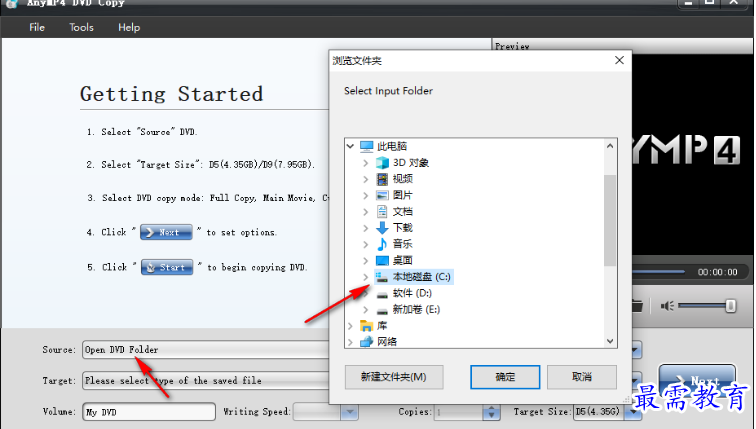Choose 软件 (D:) in the tree
This screenshot has width=756, height=429.
pos(412,293)
